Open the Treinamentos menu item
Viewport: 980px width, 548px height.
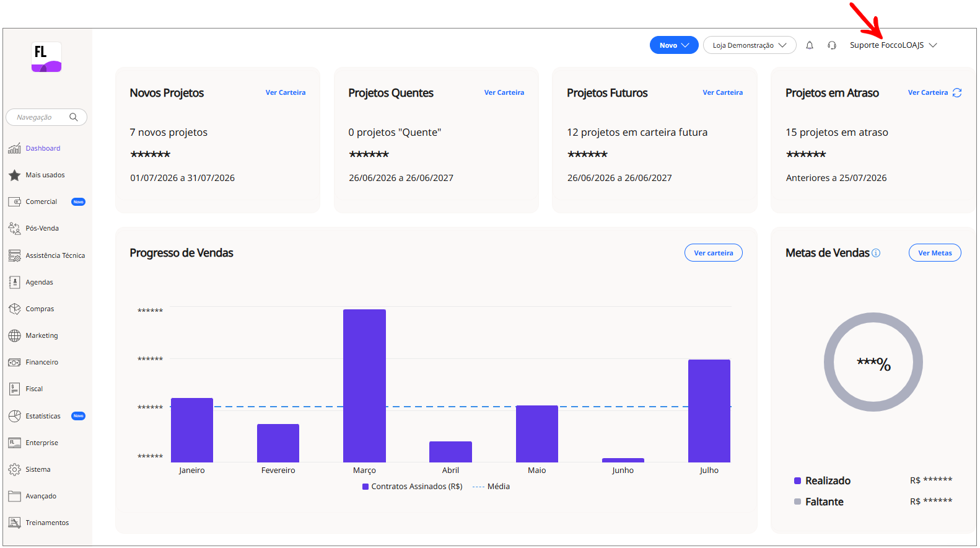[x=48, y=523]
